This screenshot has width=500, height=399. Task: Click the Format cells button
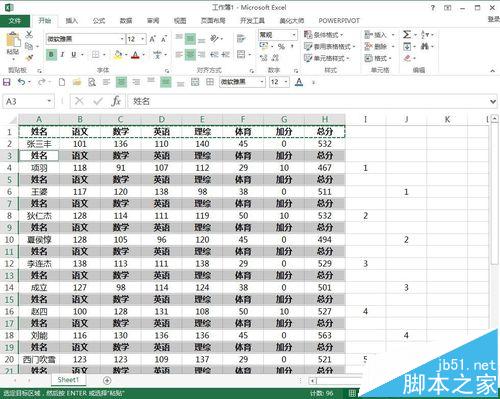[378, 58]
